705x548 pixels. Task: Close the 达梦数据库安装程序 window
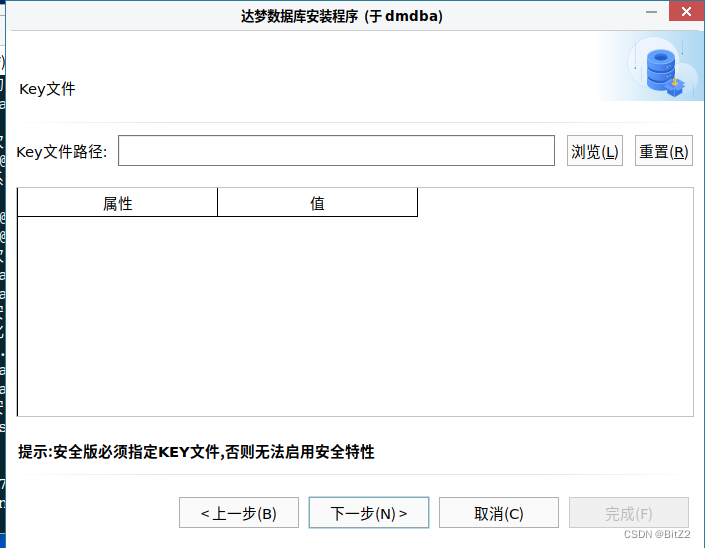686,11
